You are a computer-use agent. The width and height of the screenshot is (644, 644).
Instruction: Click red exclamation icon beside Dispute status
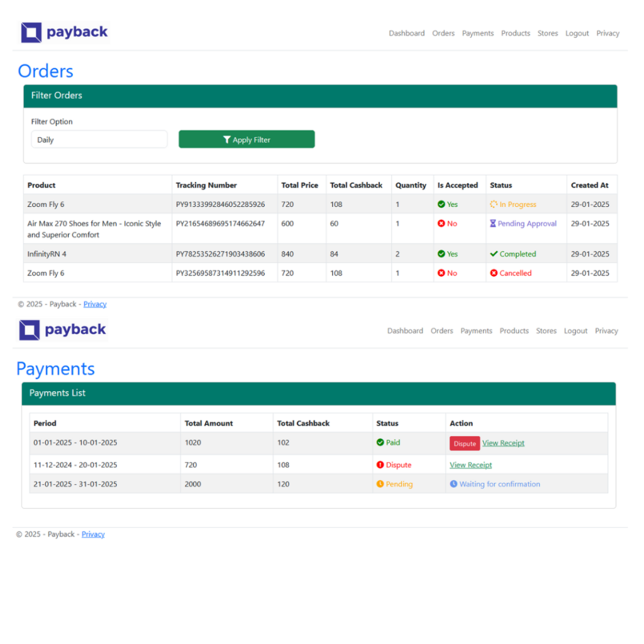[380, 465]
